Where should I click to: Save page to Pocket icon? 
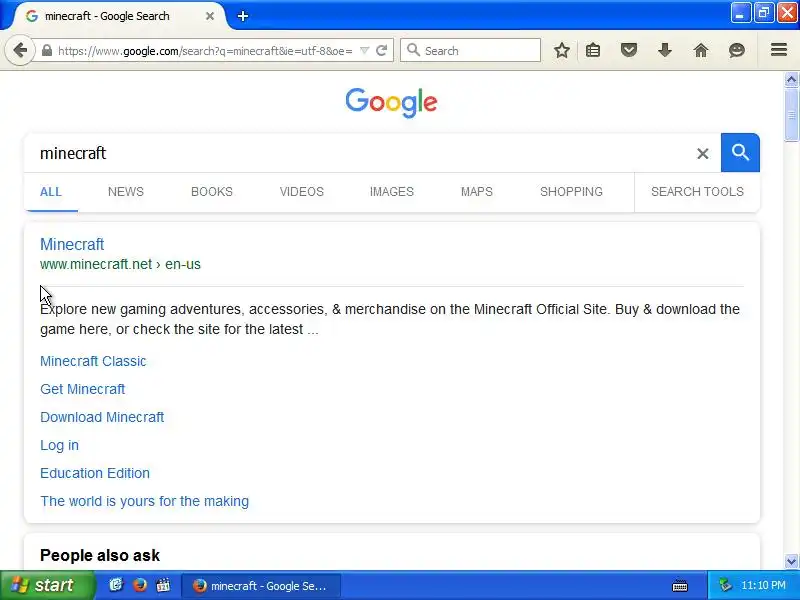click(x=629, y=51)
